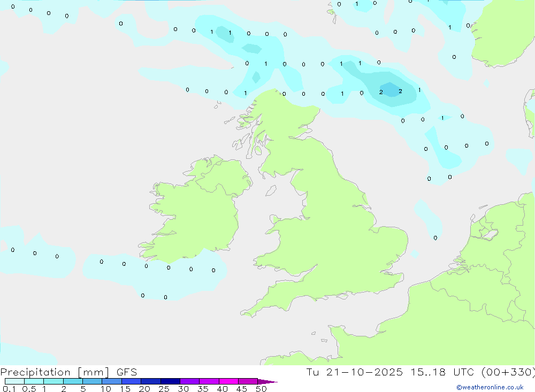Click the 5–10 mm legend color swatch

[93, 381]
